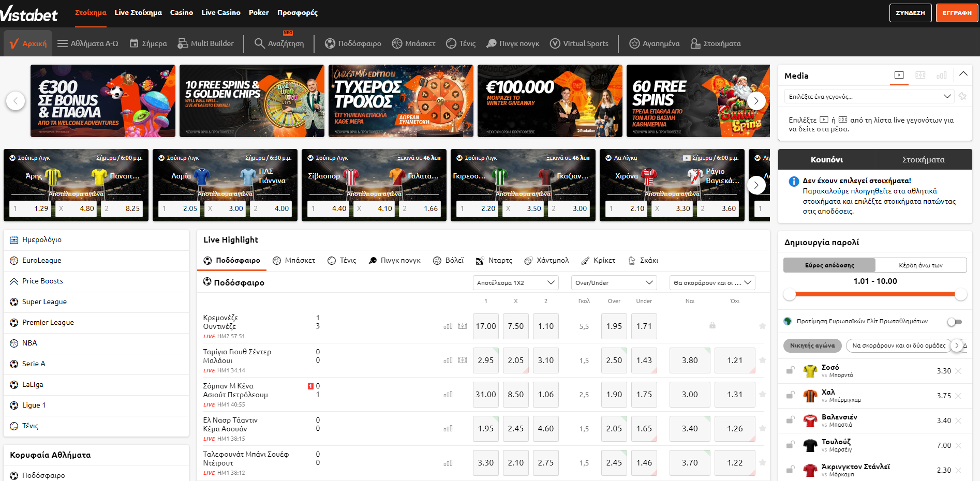The image size is (980, 481).
Task: Switch to Κέρδη άνω των option
Action: [x=920, y=265]
